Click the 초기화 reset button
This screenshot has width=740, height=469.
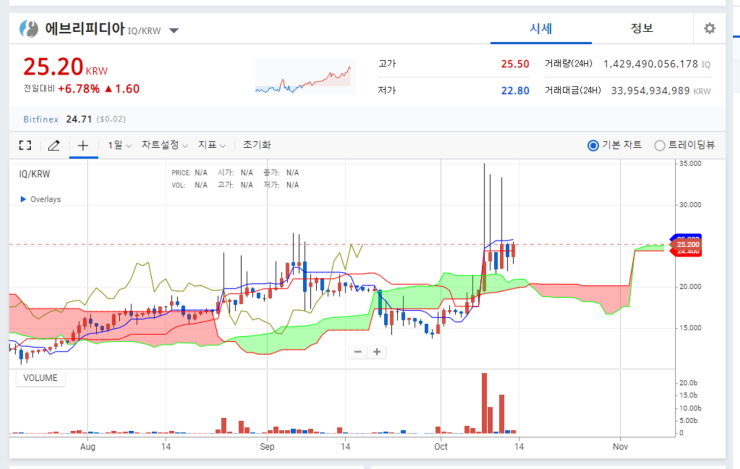(257, 145)
